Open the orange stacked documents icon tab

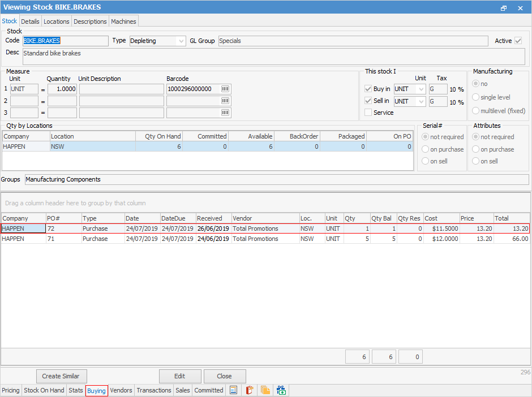[x=265, y=390]
